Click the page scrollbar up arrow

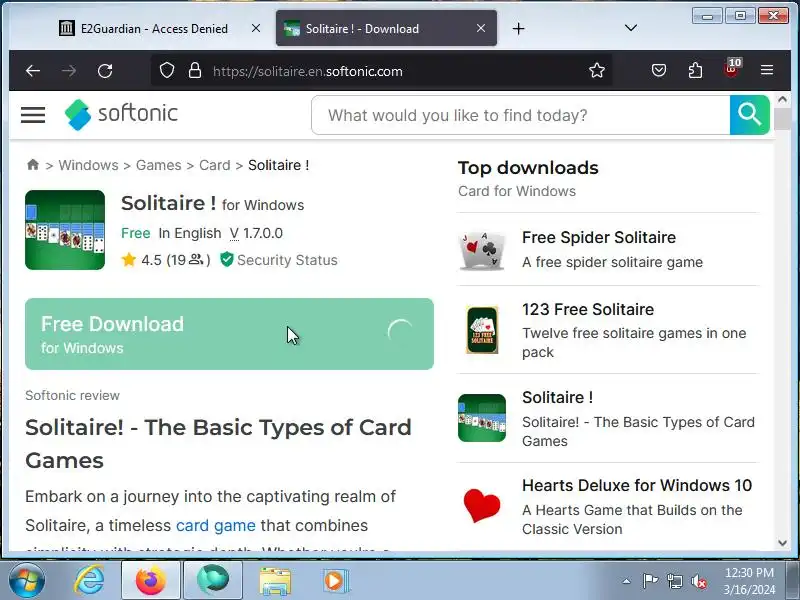pyautogui.click(x=783, y=99)
